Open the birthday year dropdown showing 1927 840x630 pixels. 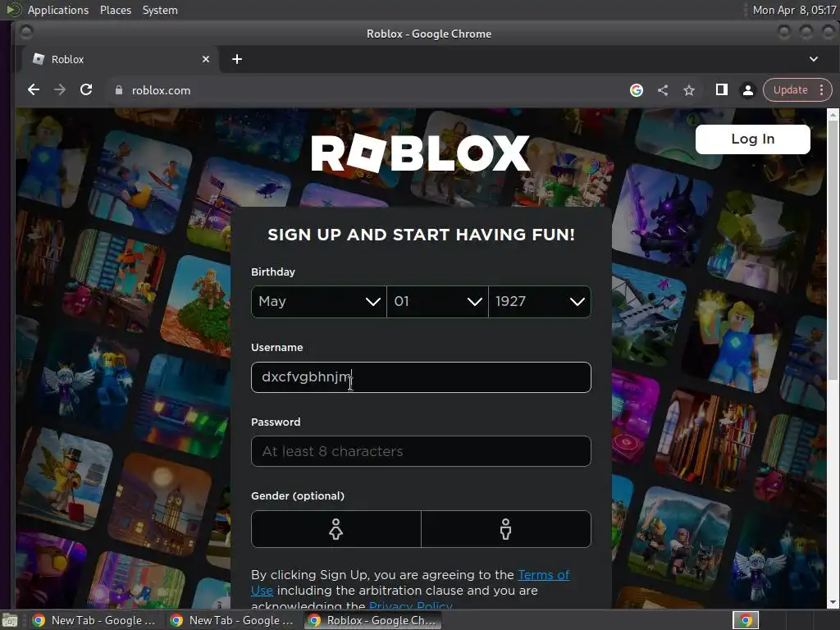point(540,302)
